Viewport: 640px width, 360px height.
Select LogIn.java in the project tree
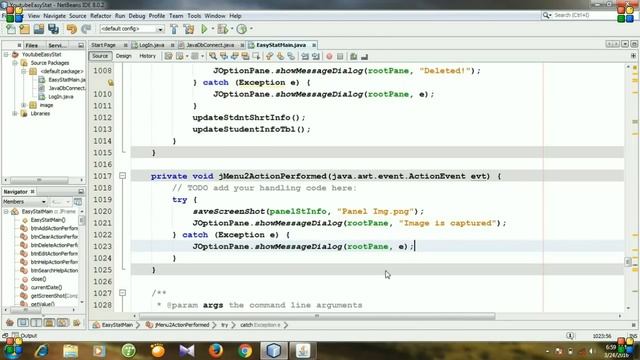click(x=61, y=97)
